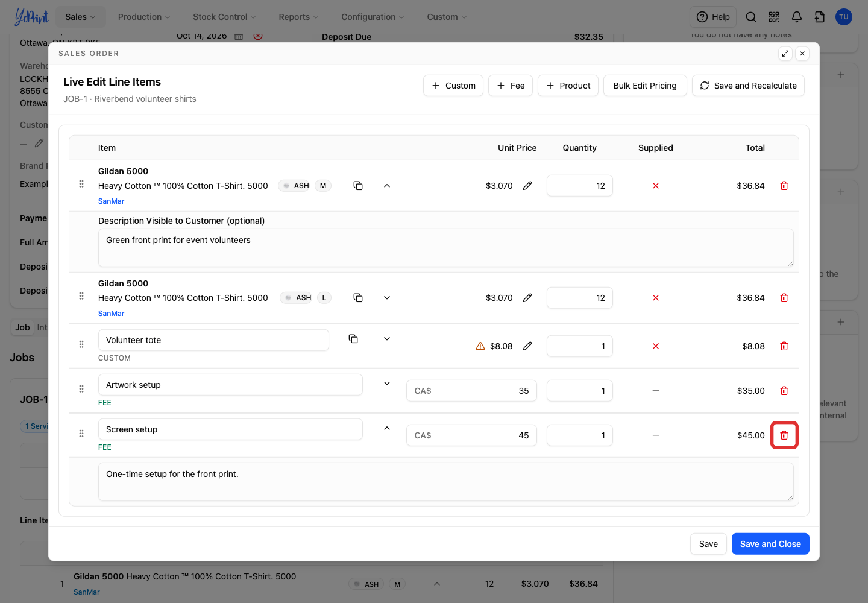Duplicate the Gildan 5000 ASH M line

click(358, 186)
